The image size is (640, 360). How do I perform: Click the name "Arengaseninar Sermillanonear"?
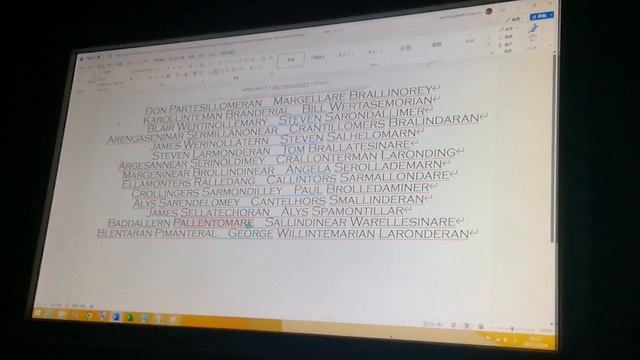(x=193, y=135)
